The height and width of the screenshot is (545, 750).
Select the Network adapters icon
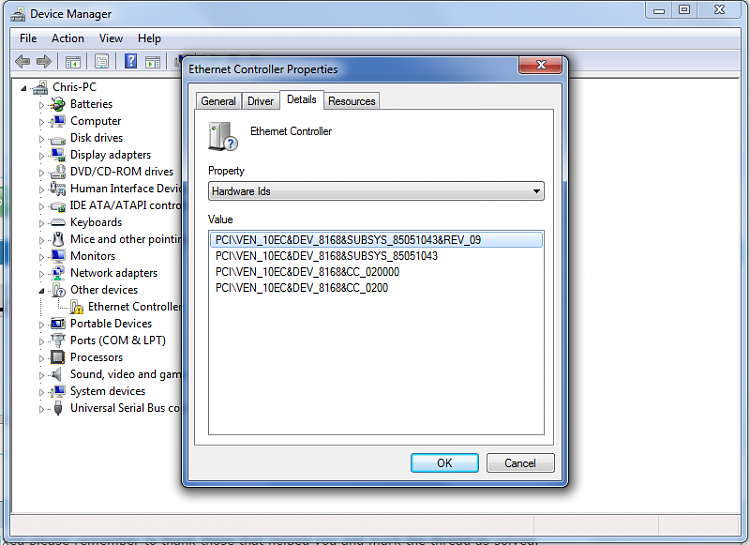click(58, 273)
